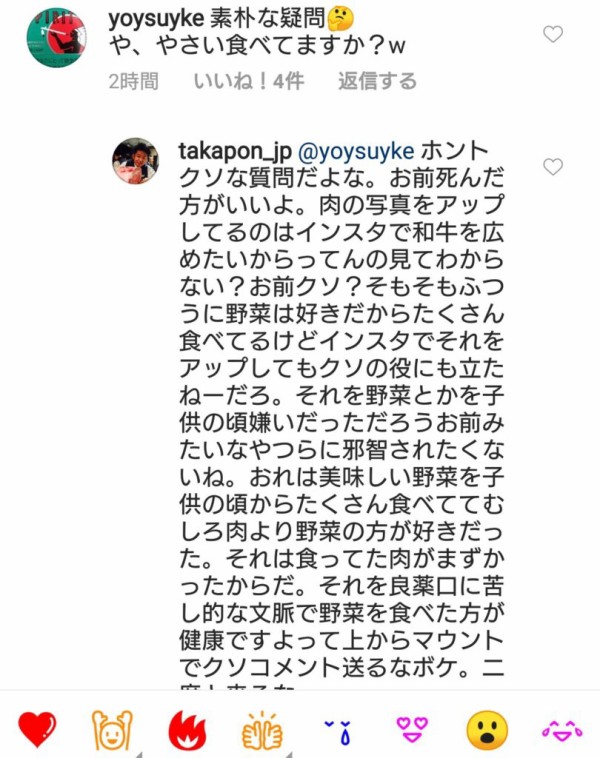Select the laughing tears emoji
This screenshot has width=600, height=758.
[x=562, y=730]
